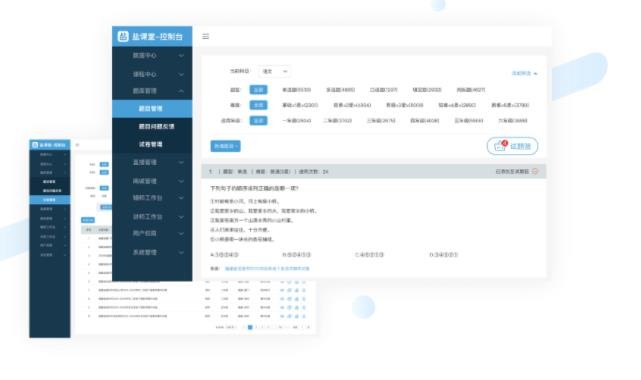The width and height of the screenshot is (641, 380).
Task: Collapse the filter panel via top-right arrow link
Action: pos(524,74)
